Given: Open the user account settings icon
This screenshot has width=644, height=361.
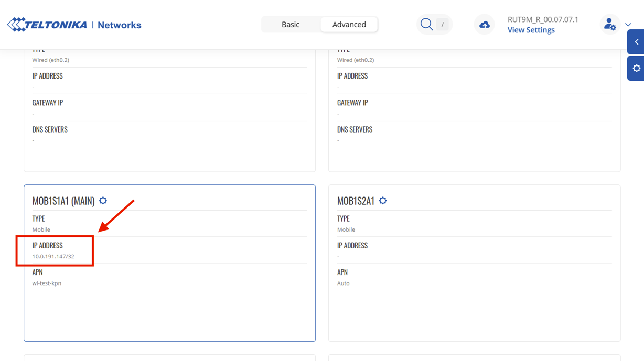Looking at the screenshot, I should pyautogui.click(x=609, y=24).
